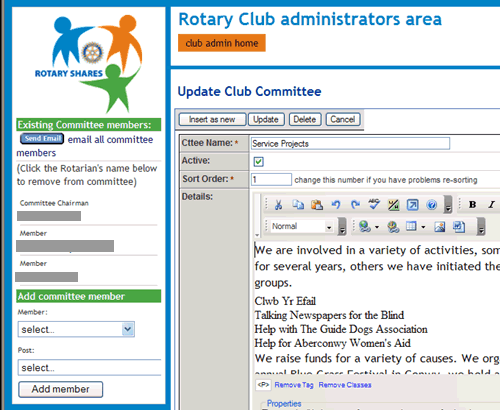
Task: Click the Send Email button
Action: click(x=42, y=139)
